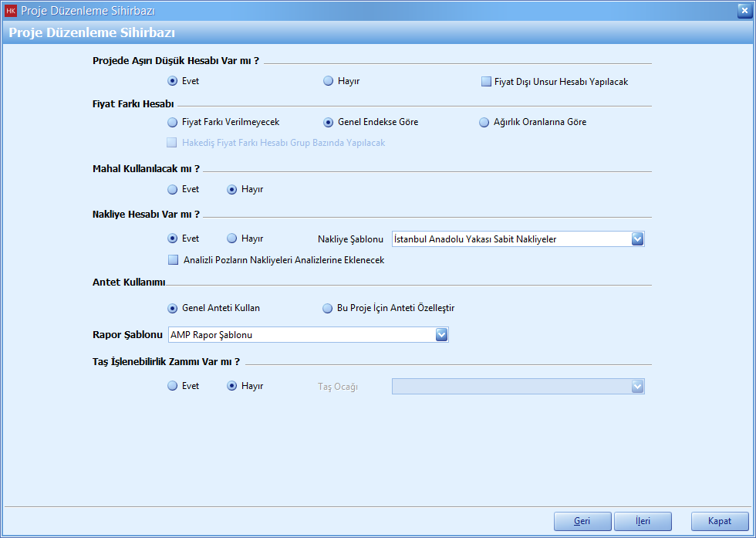Select Hayır for Aşırı Düşük Hesabı
The height and width of the screenshot is (538, 756).
(329, 81)
